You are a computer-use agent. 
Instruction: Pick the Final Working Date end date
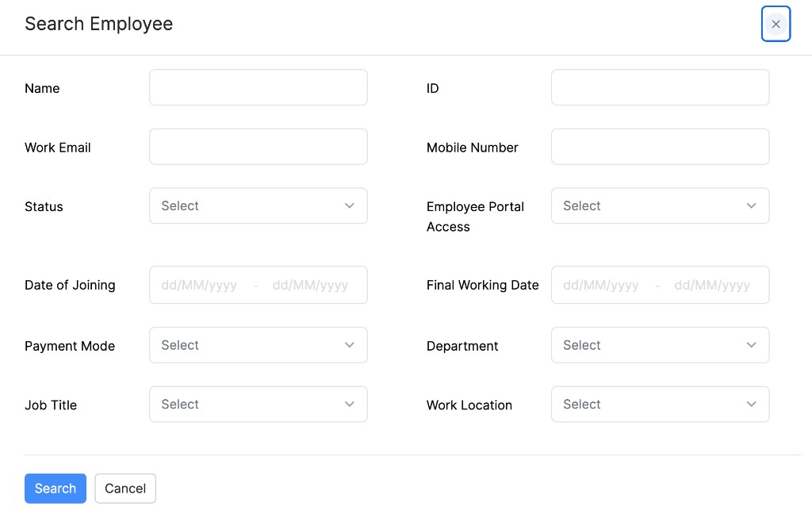click(x=713, y=285)
